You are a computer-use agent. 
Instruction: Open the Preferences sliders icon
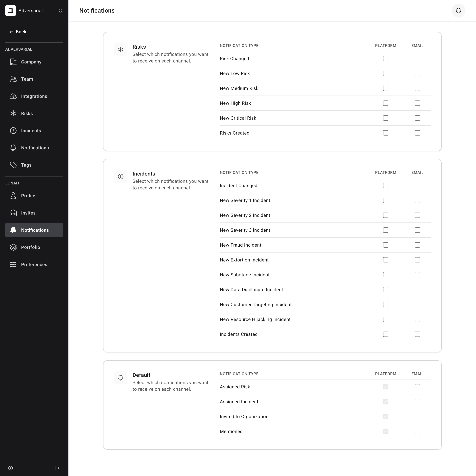(13, 265)
